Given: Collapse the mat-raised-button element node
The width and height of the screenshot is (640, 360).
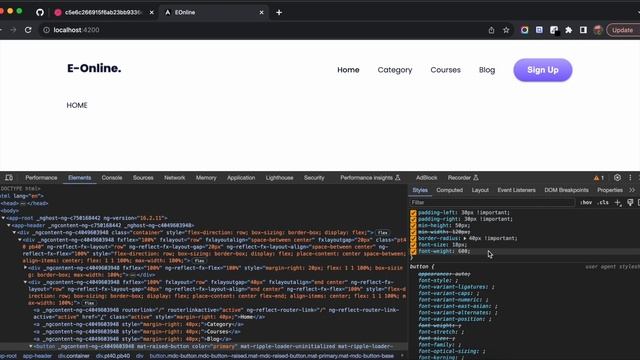Looking at the screenshot, I should tap(31, 346).
